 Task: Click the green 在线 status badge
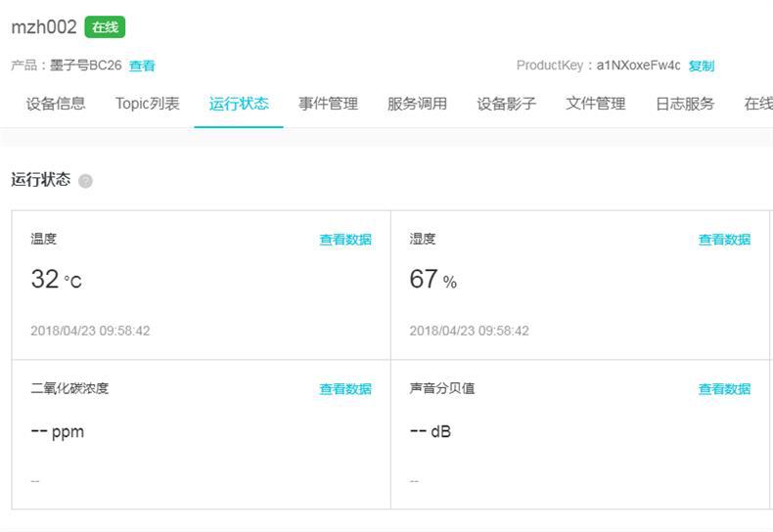pyautogui.click(x=105, y=27)
